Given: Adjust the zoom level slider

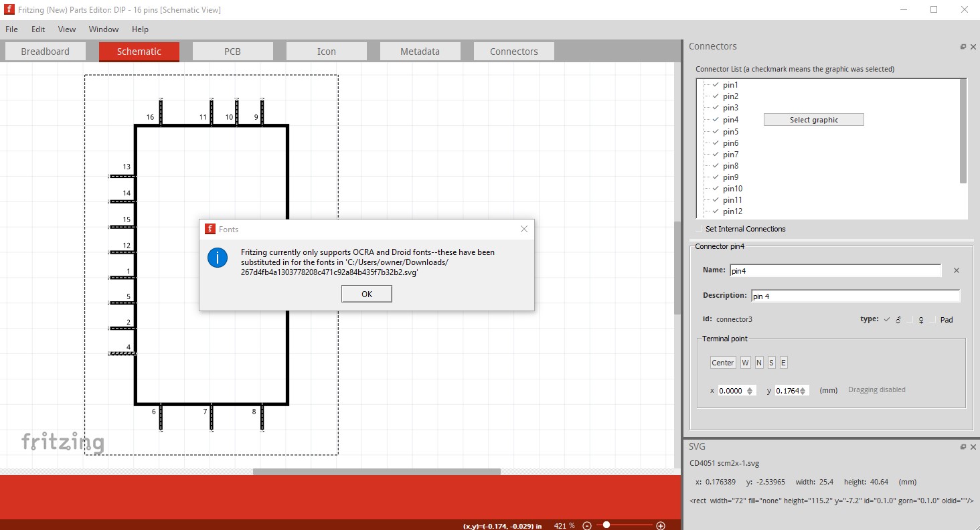Looking at the screenshot, I should (607, 525).
